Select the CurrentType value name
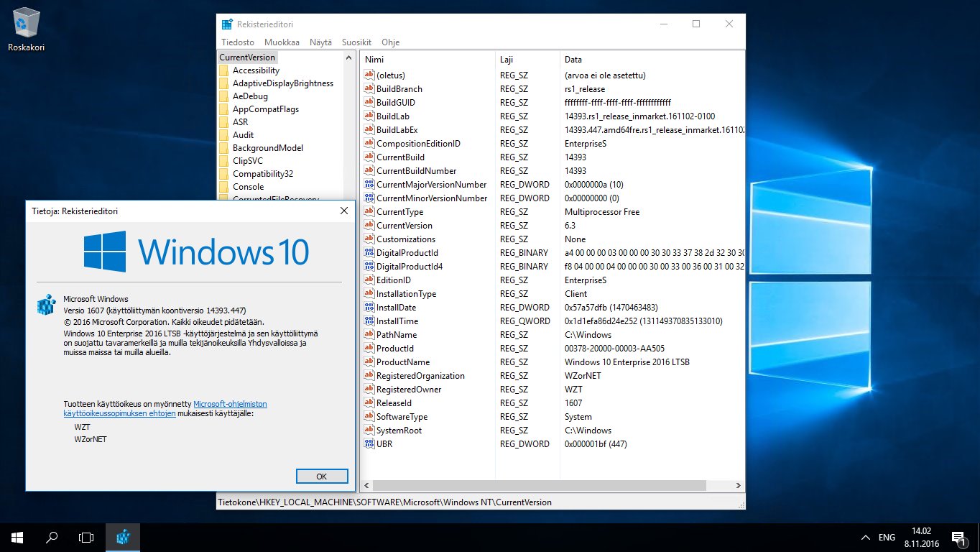Image resolution: width=980 pixels, height=552 pixels. 399,212
